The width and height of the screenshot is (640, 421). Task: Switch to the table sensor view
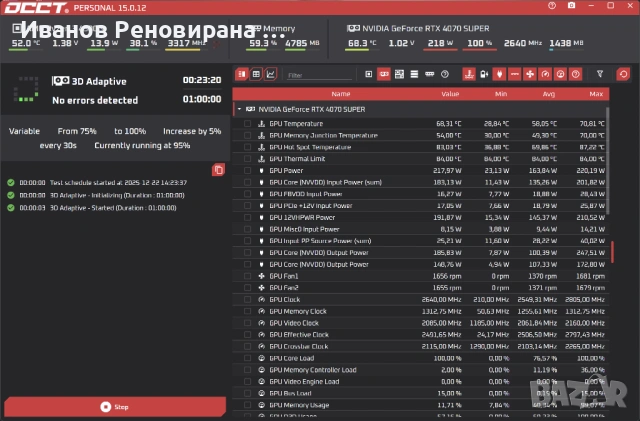(x=256, y=74)
